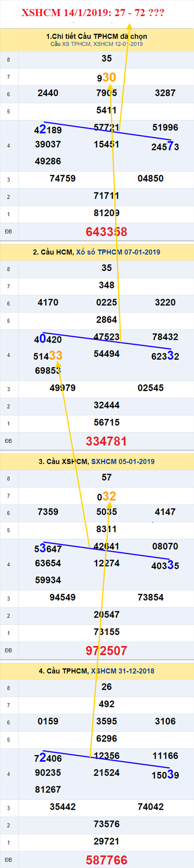Click the number 3106
The image size is (194, 868).
[165, 722]
